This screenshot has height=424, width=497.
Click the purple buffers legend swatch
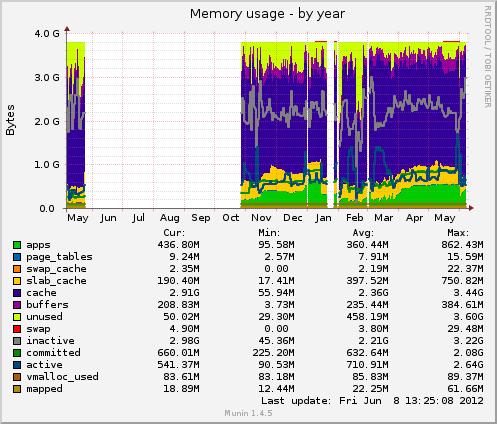[x=17, y=305]
